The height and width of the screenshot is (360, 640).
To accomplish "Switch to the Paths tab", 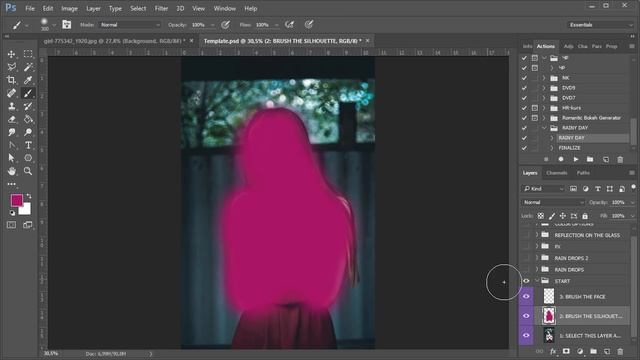I will point(583,173).
